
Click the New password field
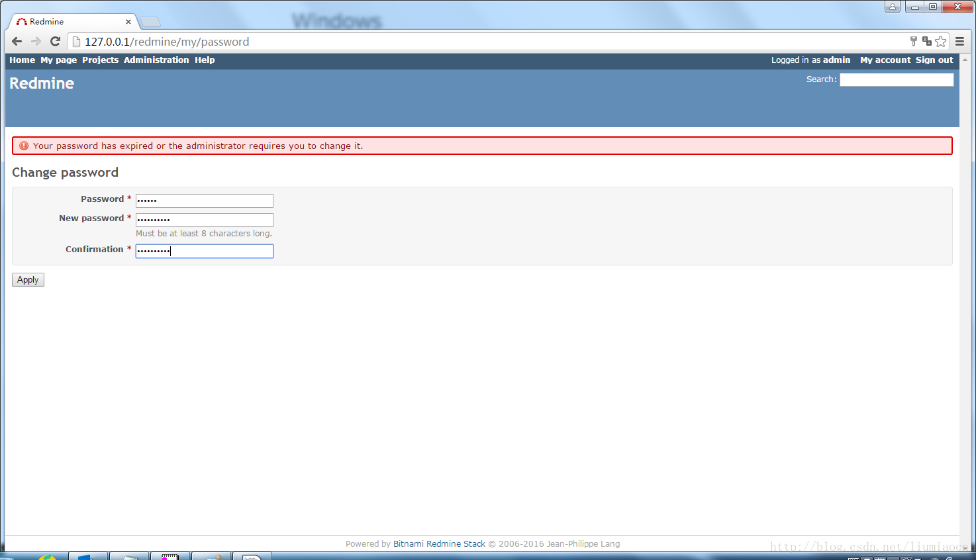pos(205,220)
